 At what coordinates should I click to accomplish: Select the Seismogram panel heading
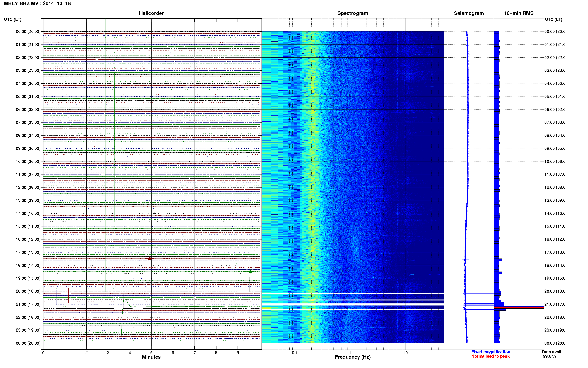click(x=469, y=13)
